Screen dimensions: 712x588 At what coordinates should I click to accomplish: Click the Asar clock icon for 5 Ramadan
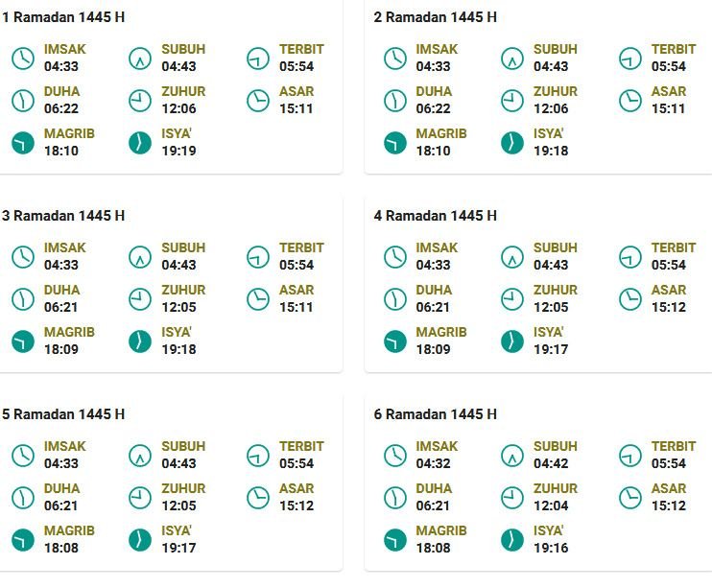[258, 497]
